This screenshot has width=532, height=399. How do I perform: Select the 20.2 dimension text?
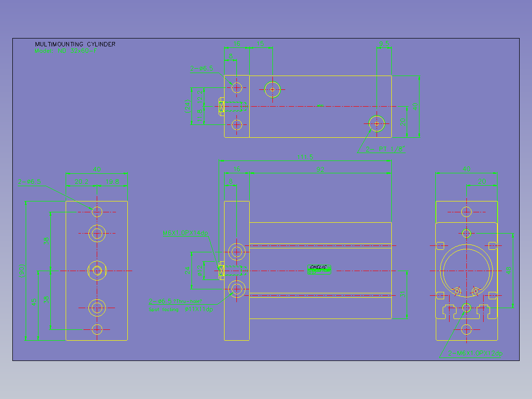pyautogui.click(x=81, y=182)
